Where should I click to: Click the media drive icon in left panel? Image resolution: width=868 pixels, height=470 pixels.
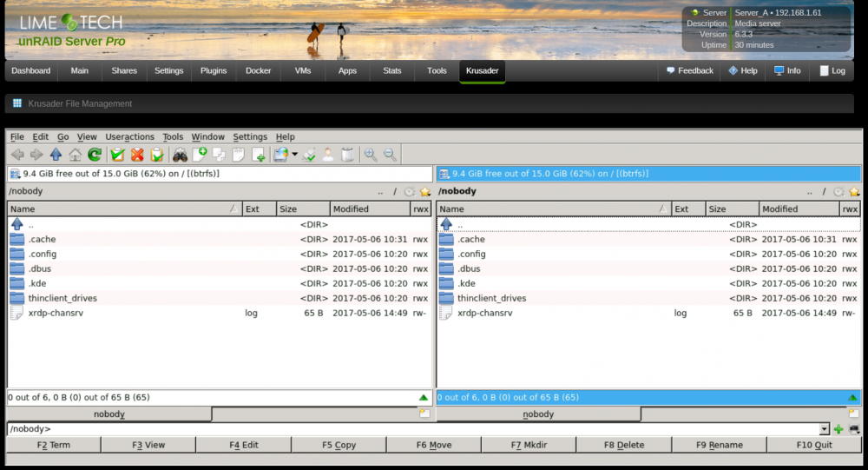click(15, 174)
